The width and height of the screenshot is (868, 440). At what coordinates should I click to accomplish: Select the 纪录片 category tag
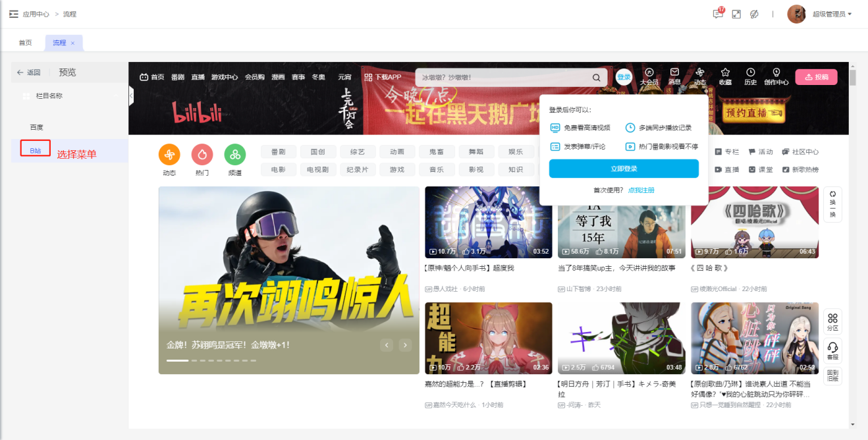pyautogui.click(x=357, y=169)
